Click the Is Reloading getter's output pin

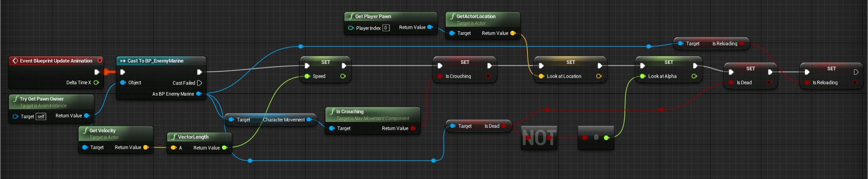click(742, 44)
